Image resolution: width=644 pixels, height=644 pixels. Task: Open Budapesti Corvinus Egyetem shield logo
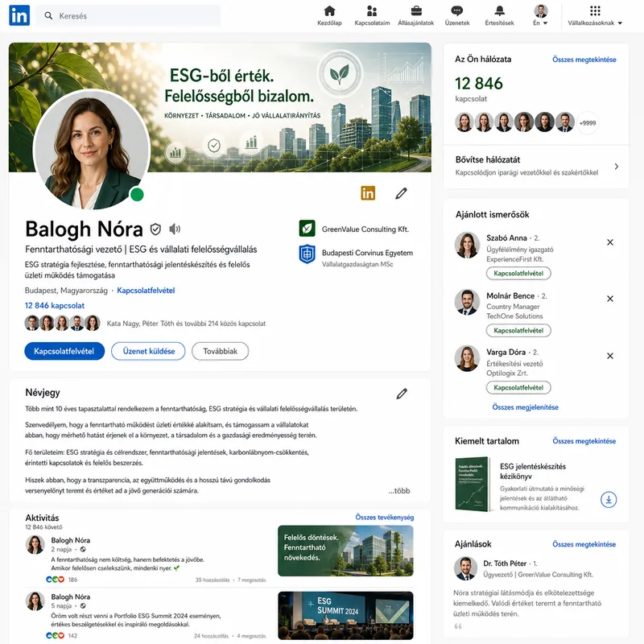(x=308, y=254)
